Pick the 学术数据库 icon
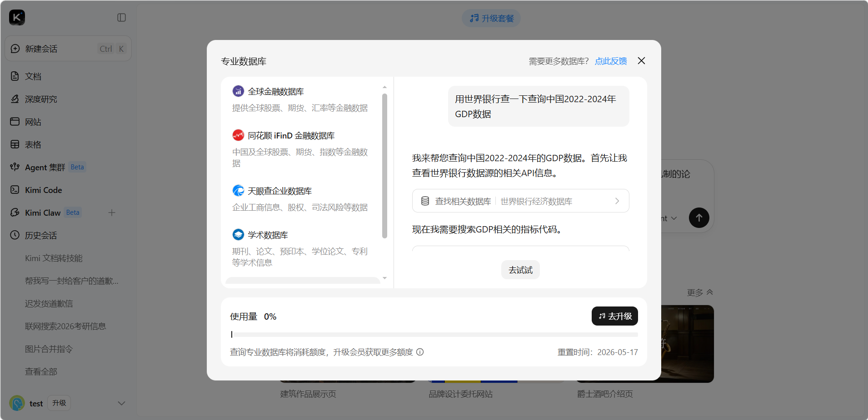Viewport: 868px width, 420px height. point(238,235)
